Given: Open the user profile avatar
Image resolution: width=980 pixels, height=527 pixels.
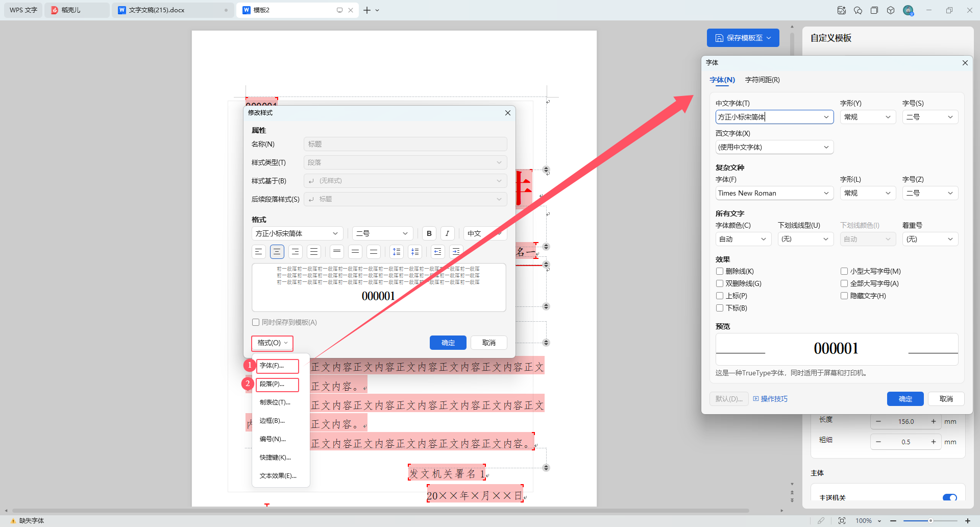Looking at the screenshot, I should pyautogui.click(x=908, y=10).
